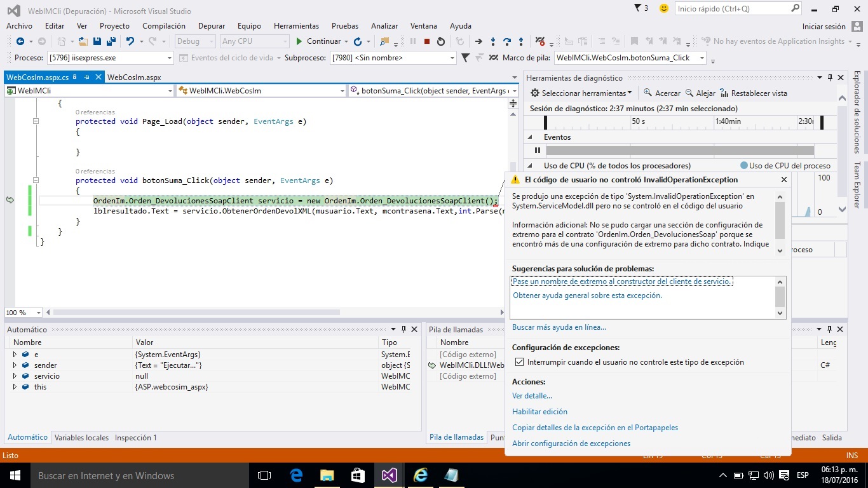
Task: Switch to the Variables locales tab
Action: (x=81, y=437)
